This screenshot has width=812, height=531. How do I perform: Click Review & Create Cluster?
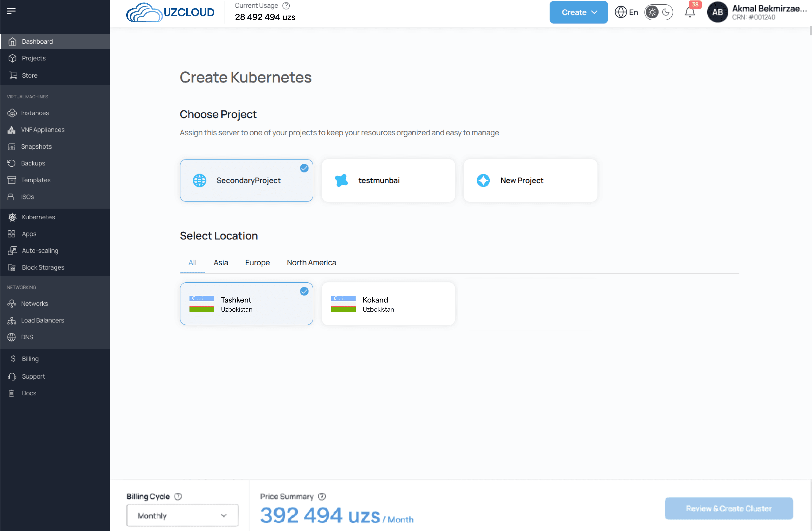click(x=728, y=508)
